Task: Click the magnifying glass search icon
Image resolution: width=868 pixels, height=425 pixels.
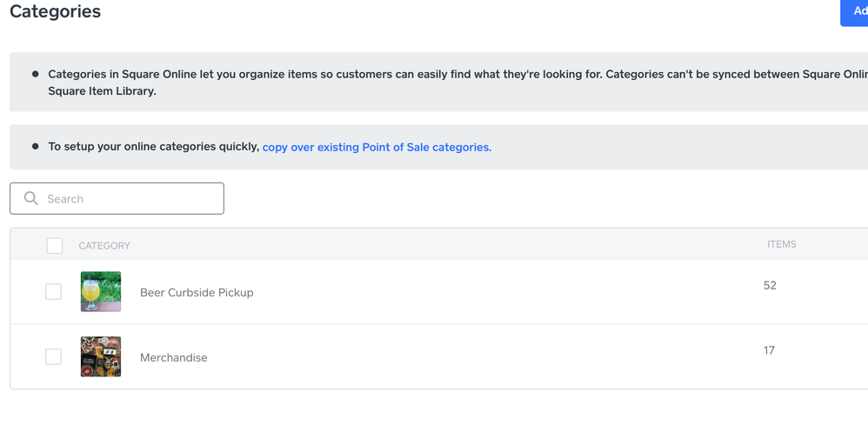Action: (x=31, y=198)
